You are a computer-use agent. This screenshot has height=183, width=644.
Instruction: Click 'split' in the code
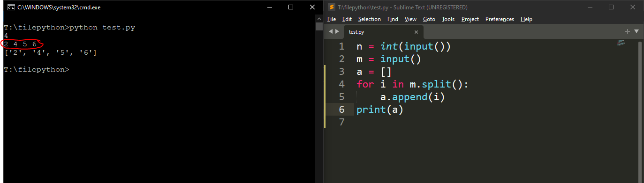point(436,84)
